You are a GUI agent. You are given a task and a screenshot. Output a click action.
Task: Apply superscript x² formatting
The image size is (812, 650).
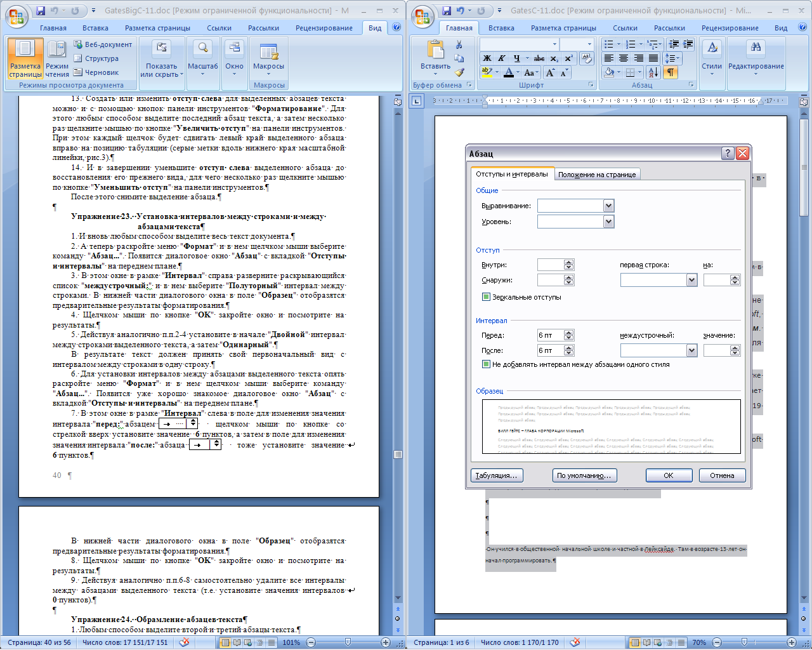click(x=568, y=58)
